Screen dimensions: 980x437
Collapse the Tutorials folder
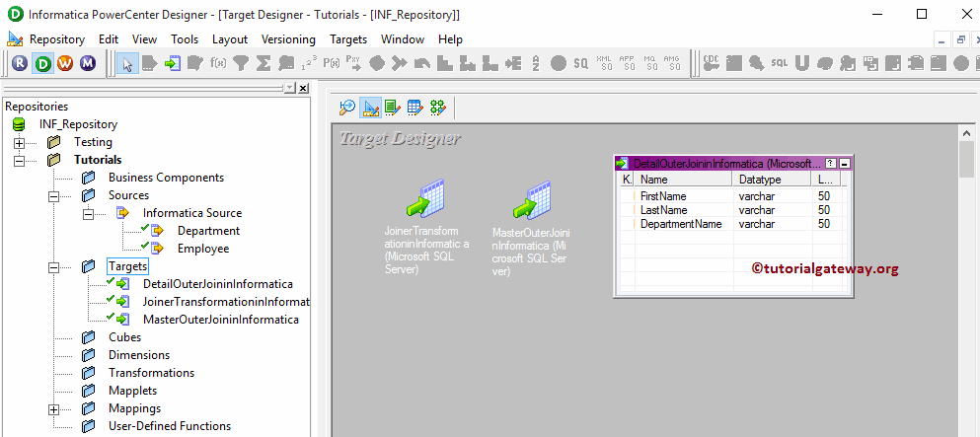[19, 161]
